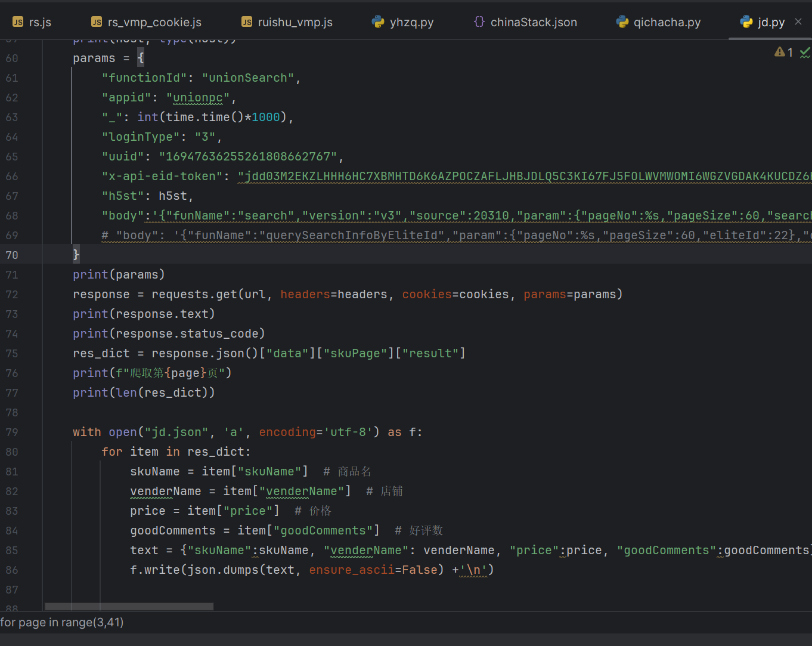Click goodComments variable on line 84
The height and width of the screenshot is (646, 812).
click(173, 531)
